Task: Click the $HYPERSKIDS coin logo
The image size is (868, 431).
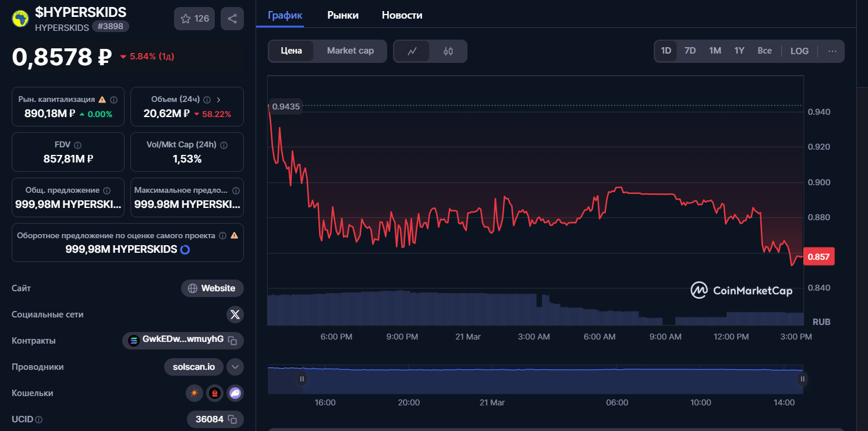Action: [x=21, y=19]
